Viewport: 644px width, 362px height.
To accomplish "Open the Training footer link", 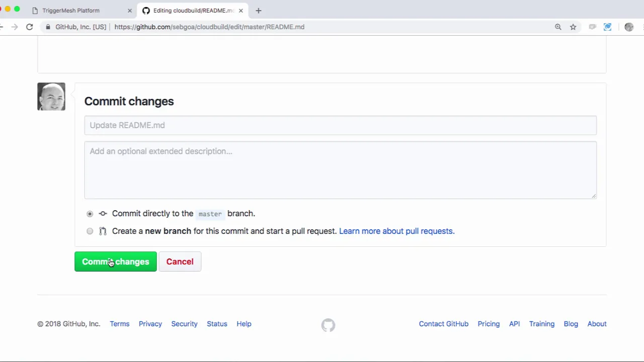I will coord(542,324).
